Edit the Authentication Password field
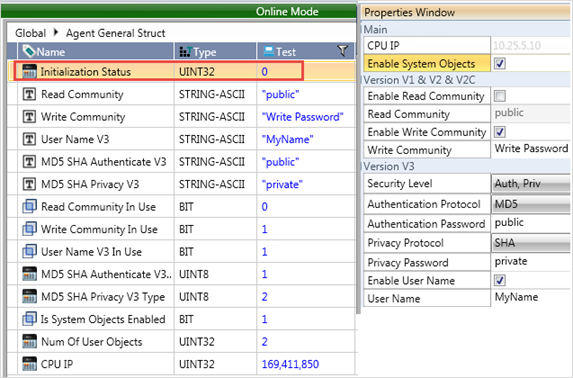Image resolution: width=573 pixels, height=378 pixels. coord(531,223)
